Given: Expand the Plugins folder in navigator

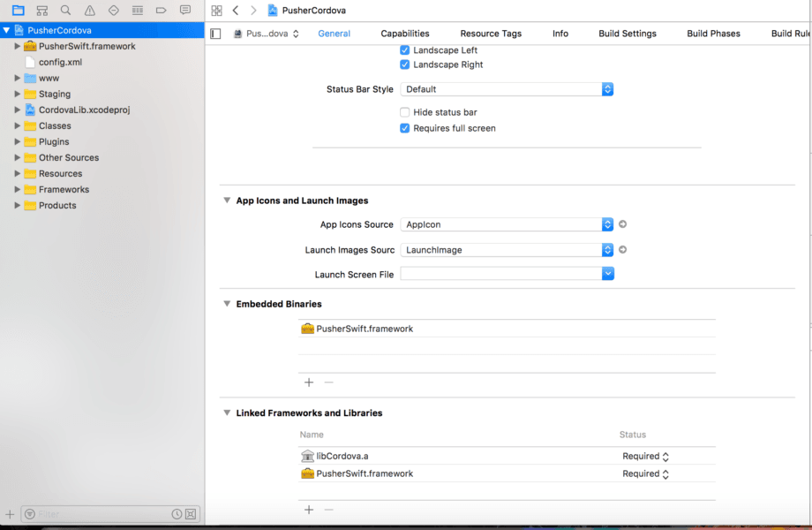Looking at the screenshot, I should click(x=17, y=141).
